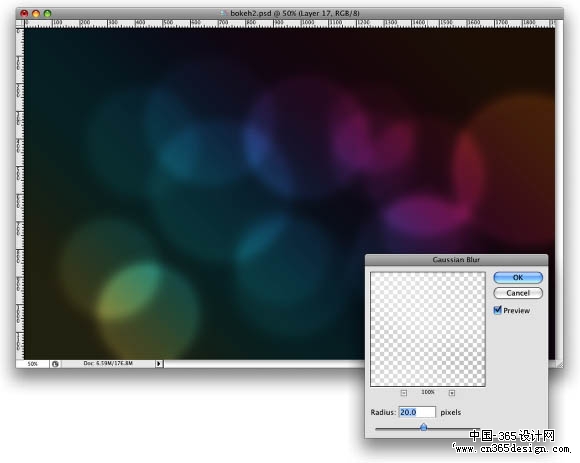Viewport: 580px width, 463px height.
Task: Click the document icon in title bar
Action: 223,13
